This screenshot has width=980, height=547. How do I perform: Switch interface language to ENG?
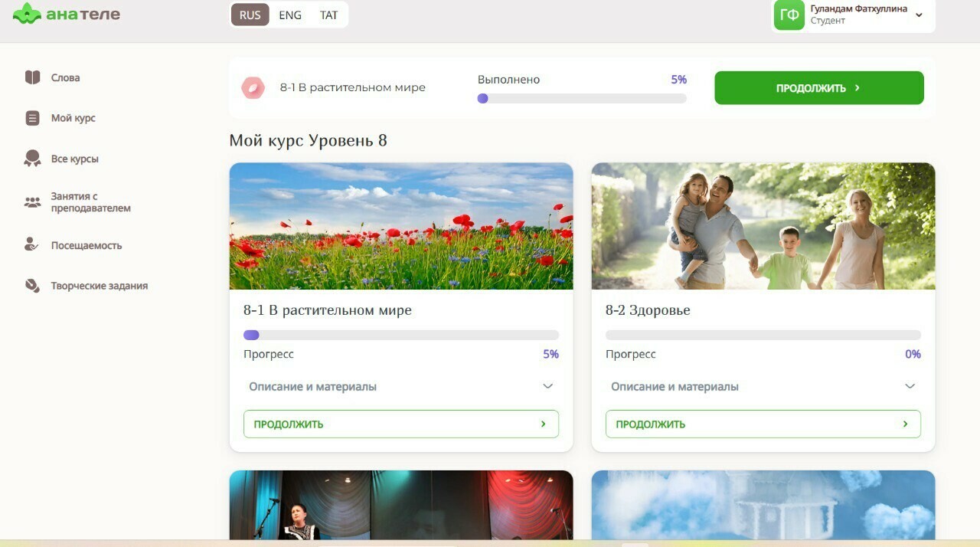(290, 15)
